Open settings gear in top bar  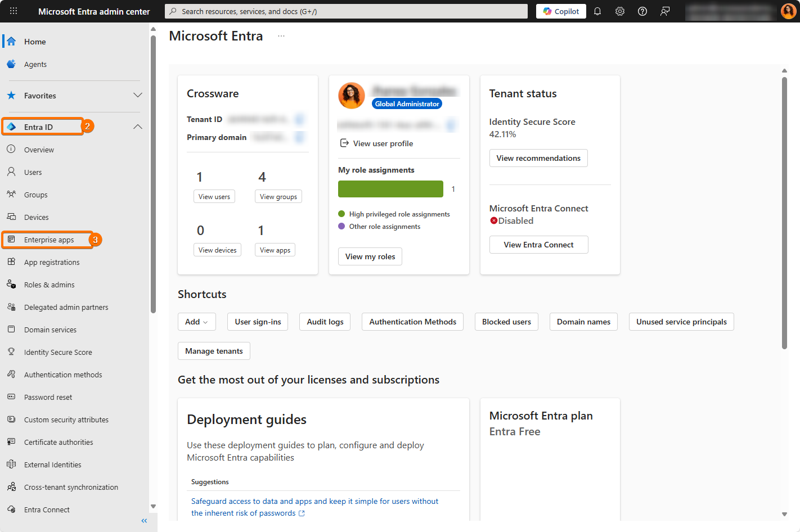[620, 11]
